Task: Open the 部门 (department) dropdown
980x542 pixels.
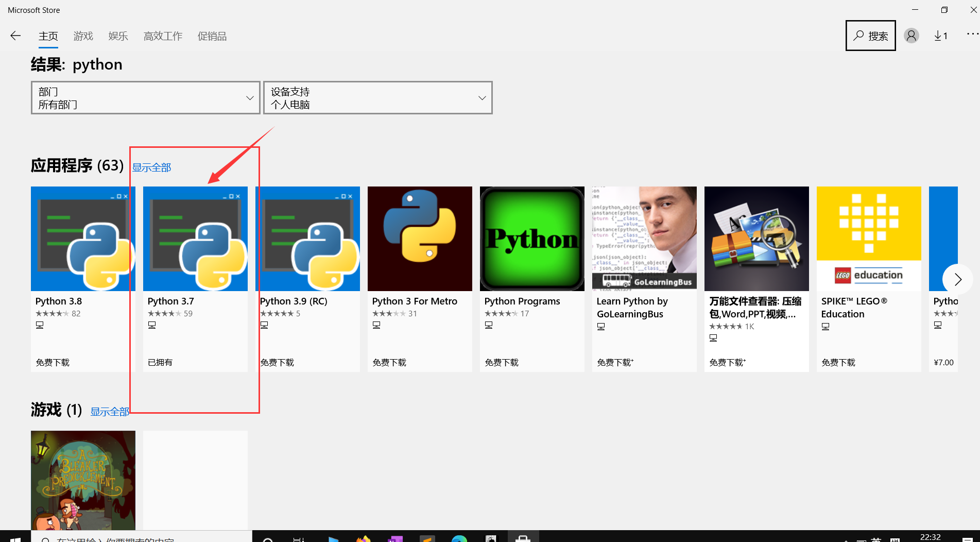Action: click(x=146, y=97)
